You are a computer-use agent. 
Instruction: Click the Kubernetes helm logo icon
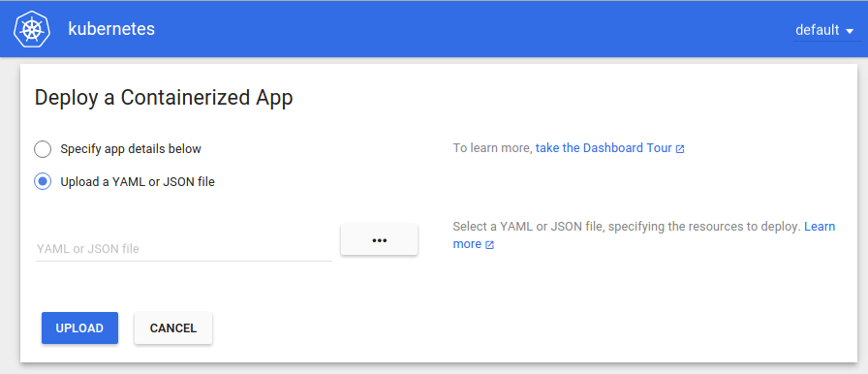tap(32, 29)
